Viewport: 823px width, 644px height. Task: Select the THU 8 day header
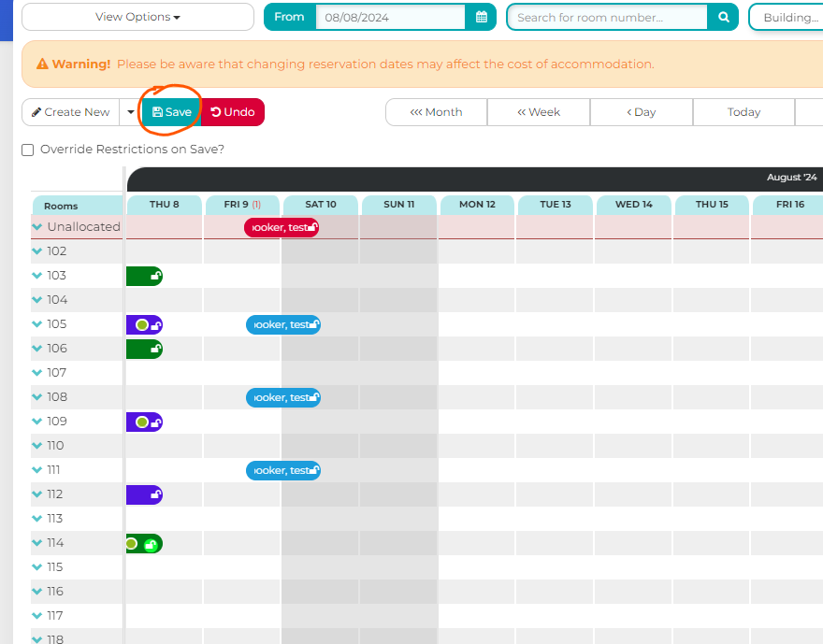[x=165, y=205]
